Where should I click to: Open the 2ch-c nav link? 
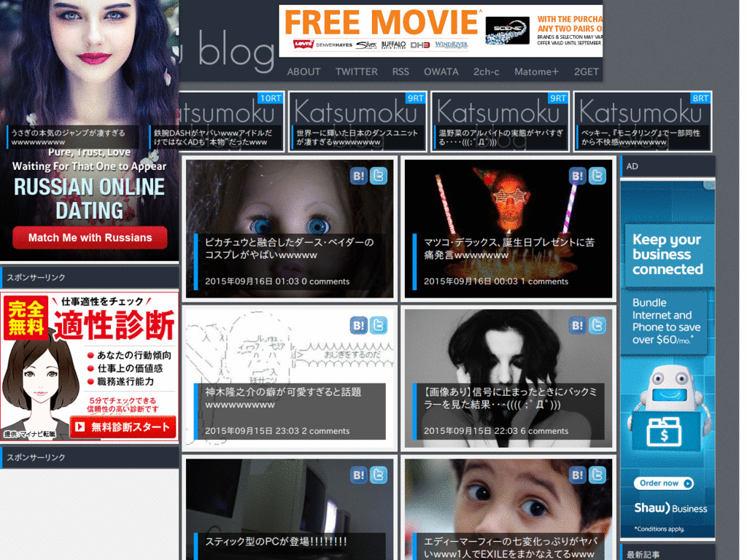tap(487, 72)
